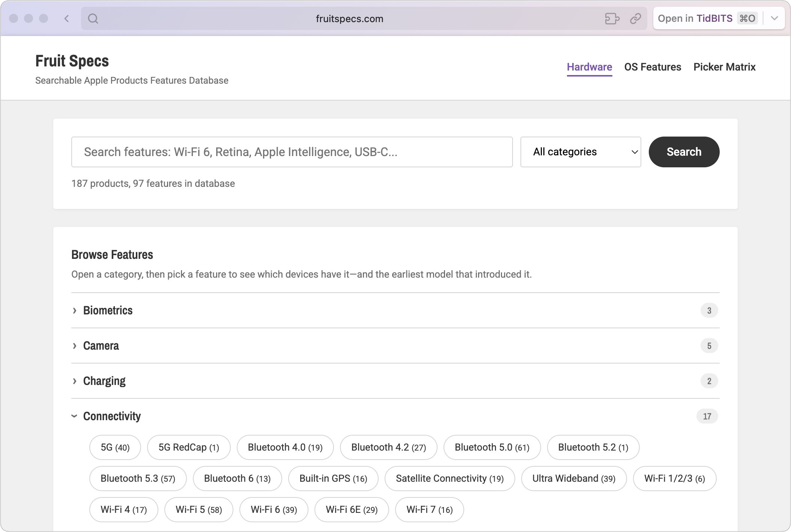Select the Bluetooth 4.2 (27) chip
Image resolution: width=791 pixels, height=532 pixels.
pyautogui.click(x=388, y=448)
